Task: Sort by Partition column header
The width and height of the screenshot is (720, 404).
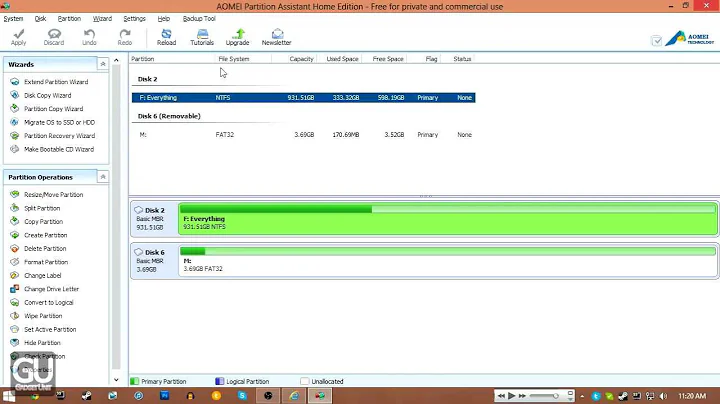Action: [x=172, y=59]
